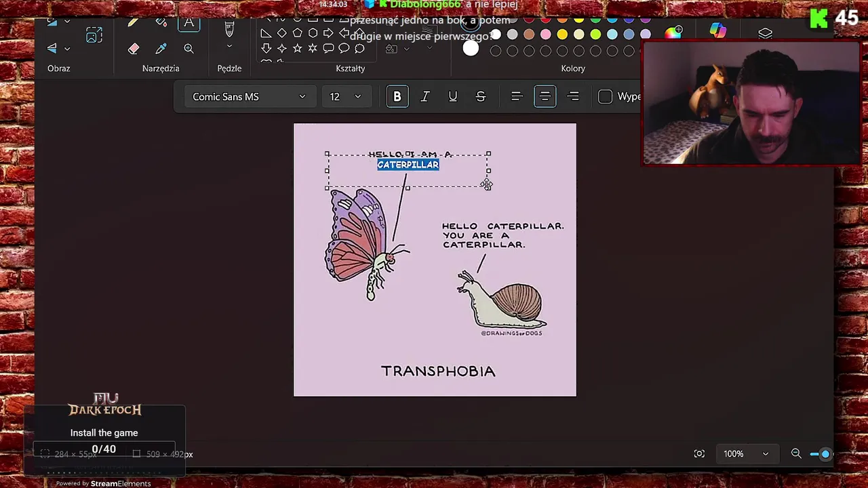Click the zoom out magnifier icon
The width and height of the screenshot is (868, 488).
pyautogui.click(x=796, y=454)
